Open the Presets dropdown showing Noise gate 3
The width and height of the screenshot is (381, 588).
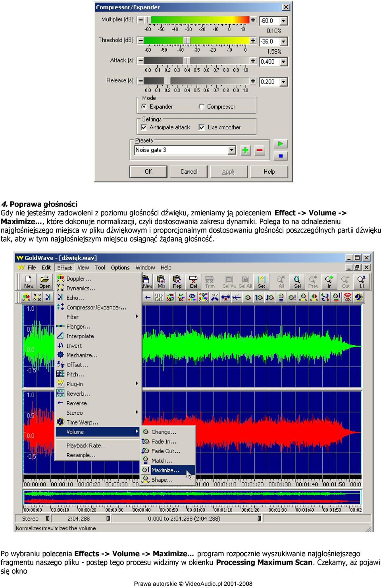(x=185, y=150)
